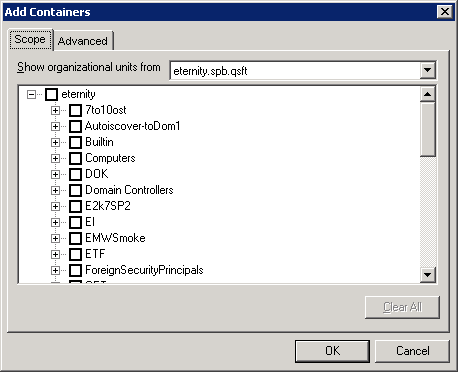The width and height of the screenshot is (458, 372).
Task: Expand the Autoiscover-toDom1 node
Action: (x=55, y=126)
